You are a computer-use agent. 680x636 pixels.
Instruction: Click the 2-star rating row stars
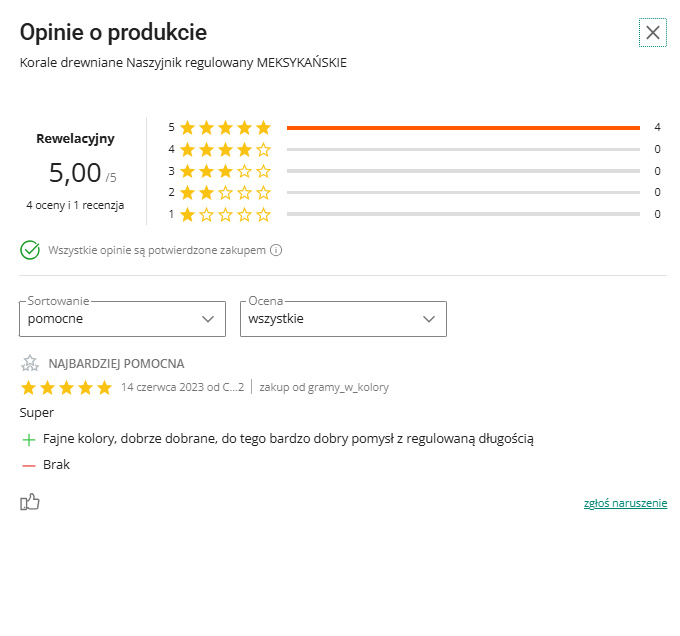pos(225,192)
